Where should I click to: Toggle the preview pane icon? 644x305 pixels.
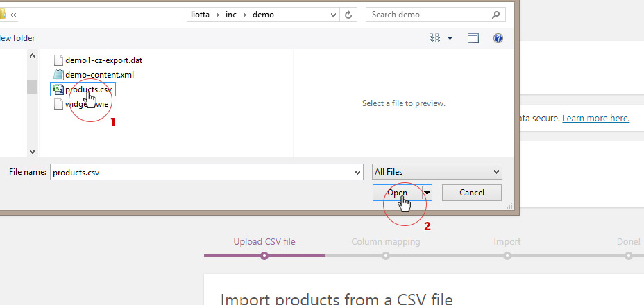(x=473, y=38)
